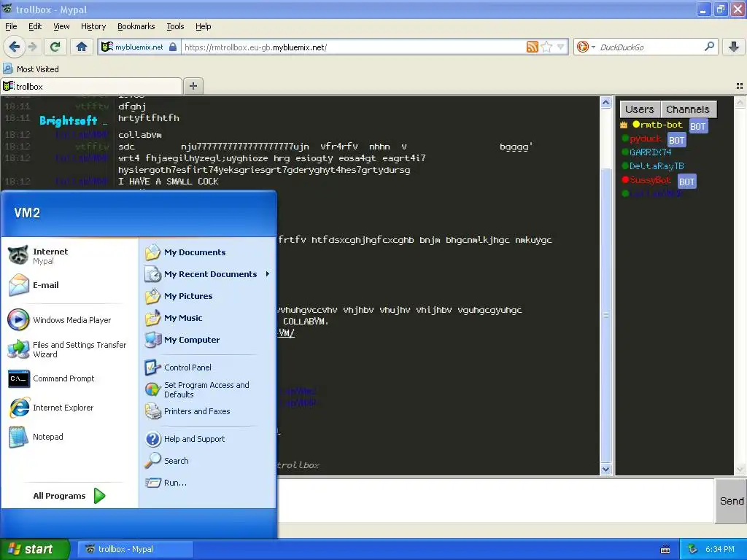Open the Help menu
The height and width of the screenshot is (560, 747).
[x=203, y=26]
